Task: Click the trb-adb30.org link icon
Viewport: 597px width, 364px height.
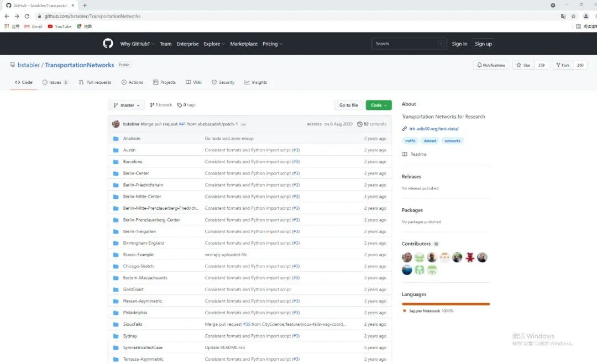Action: (x=404, y=129)
